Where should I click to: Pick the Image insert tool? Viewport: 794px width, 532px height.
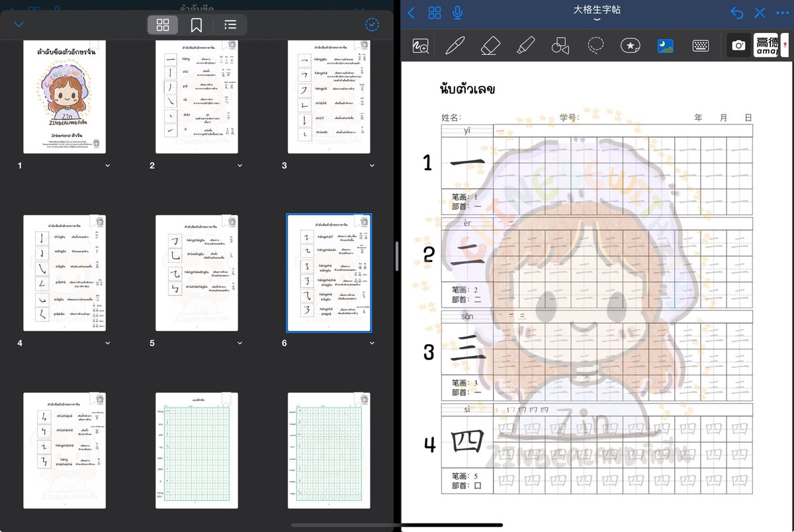[665, 45]
